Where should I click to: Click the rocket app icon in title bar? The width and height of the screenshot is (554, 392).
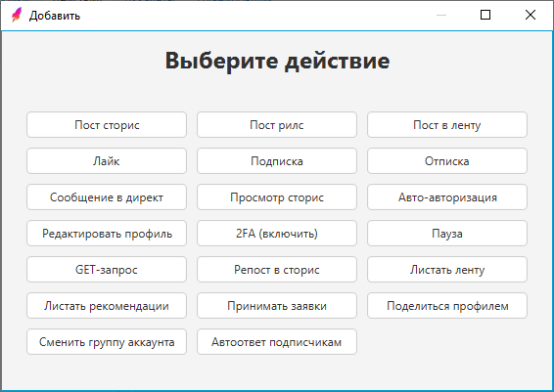[x=17, y=15]
